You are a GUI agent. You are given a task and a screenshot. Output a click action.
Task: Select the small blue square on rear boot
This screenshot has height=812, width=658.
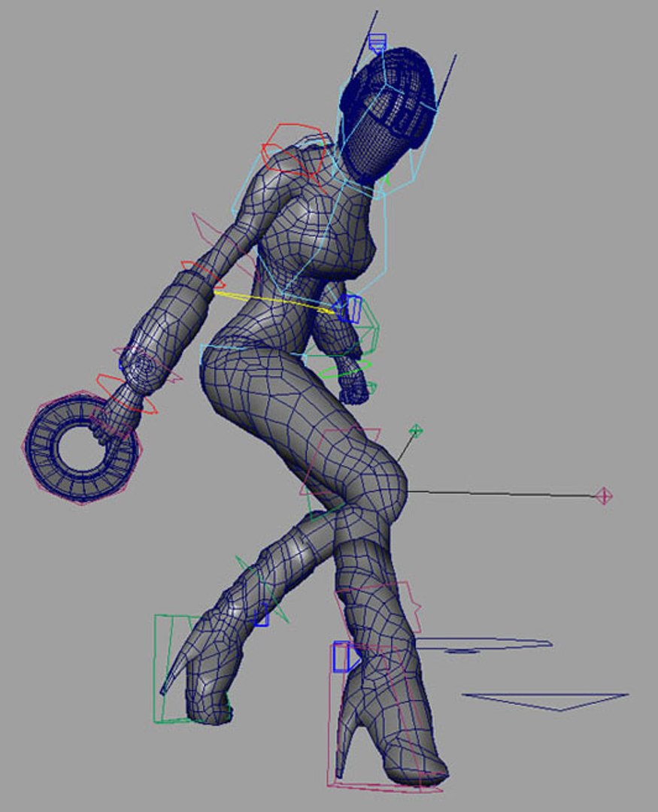tap(261, 615)
